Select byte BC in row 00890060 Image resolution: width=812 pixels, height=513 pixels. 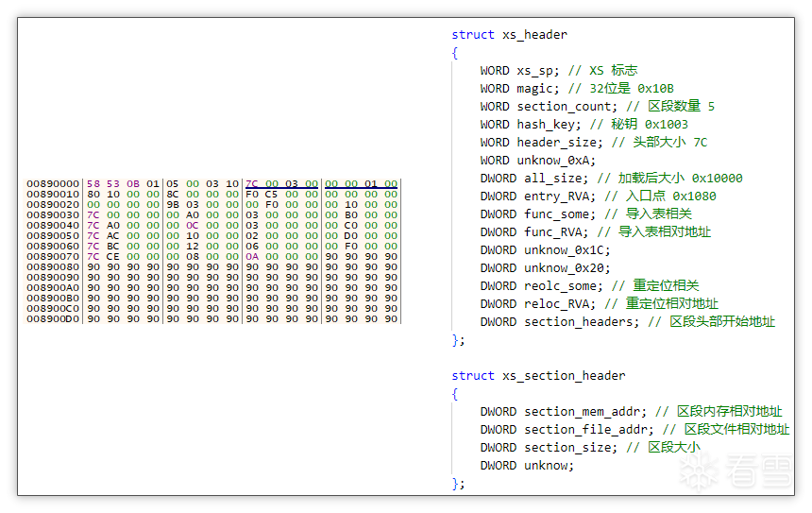[113, 247]
